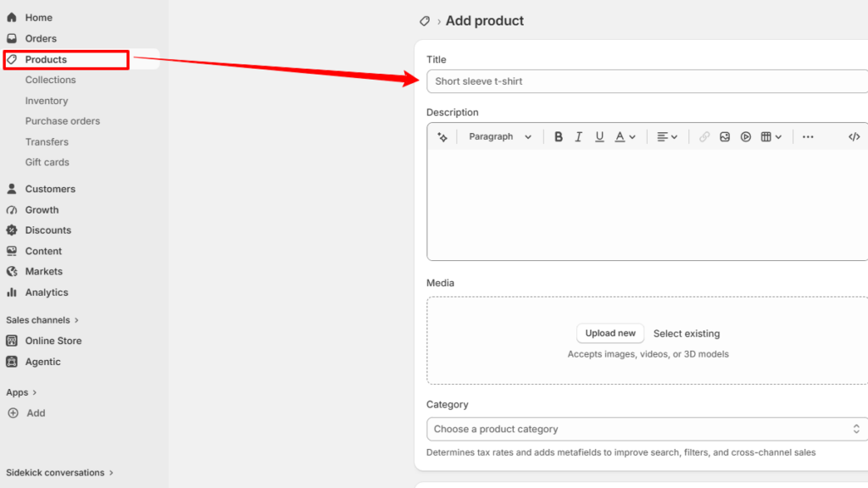
Task: Click the insert video play icon
Action: [x=746, y=136]
